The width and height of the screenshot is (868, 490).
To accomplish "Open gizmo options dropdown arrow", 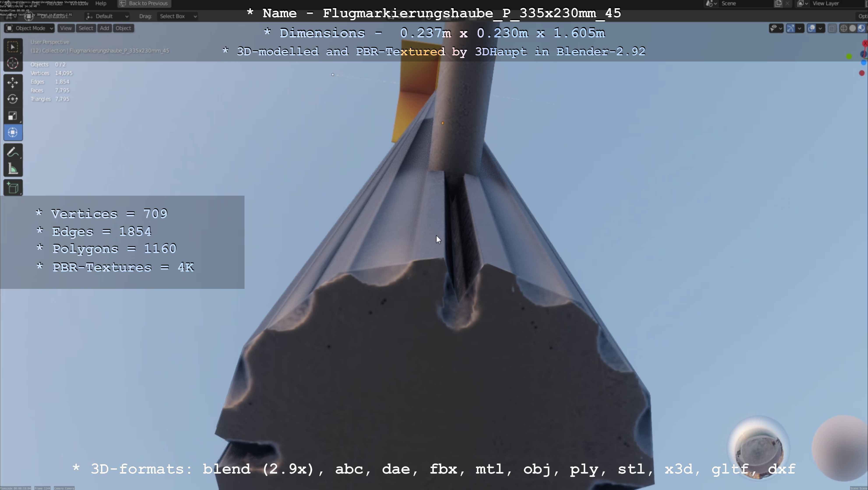I will coord(800,28).
